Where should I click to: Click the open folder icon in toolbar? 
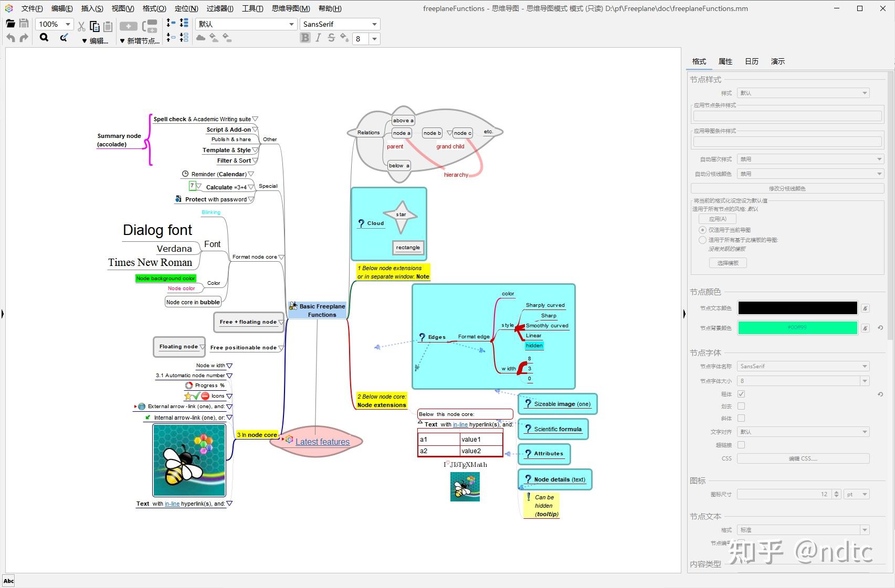tap(10, 24)
